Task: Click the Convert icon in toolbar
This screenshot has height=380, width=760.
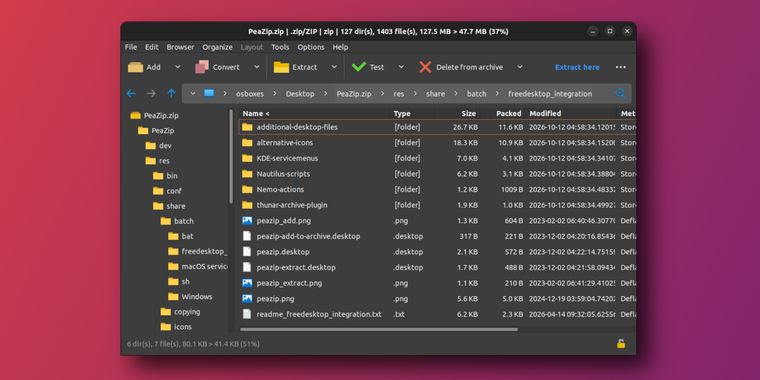Action: click(202, 67)
